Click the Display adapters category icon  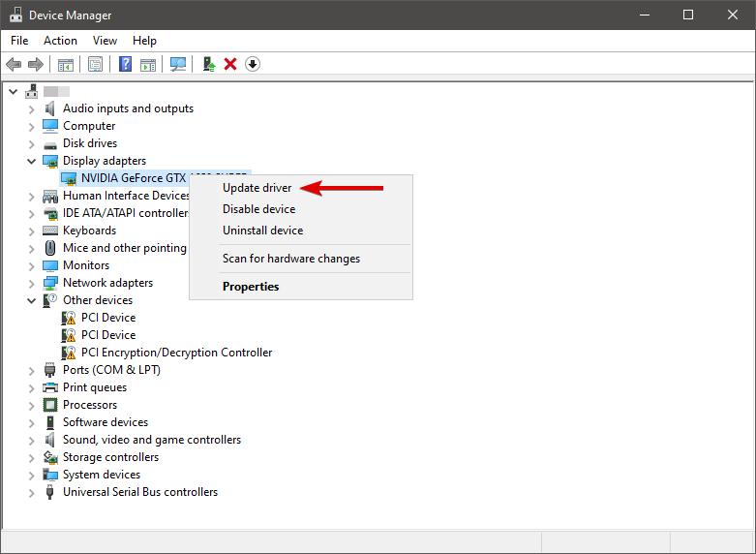coord(50,161)
